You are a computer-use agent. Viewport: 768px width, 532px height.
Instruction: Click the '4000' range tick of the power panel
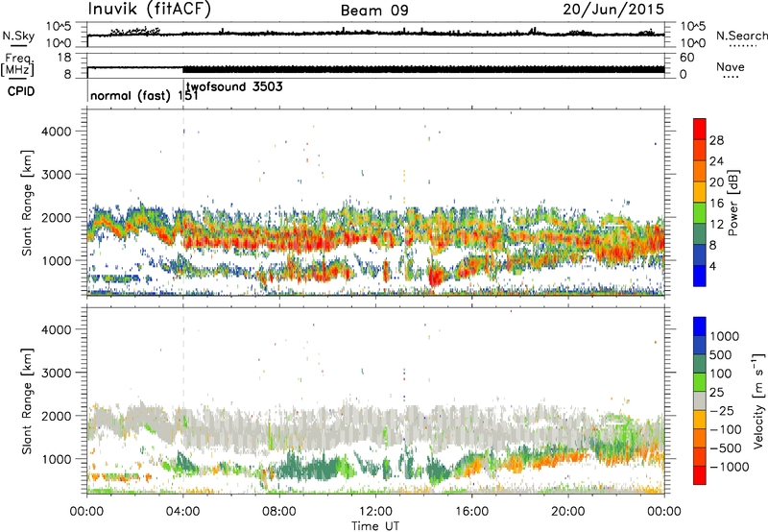[x=57, y=132]
